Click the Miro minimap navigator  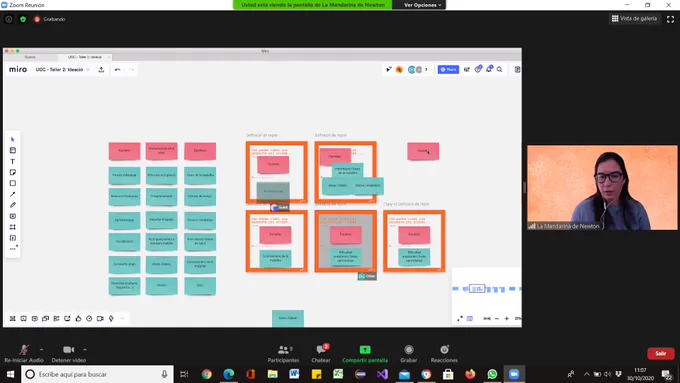pos(487,289)
